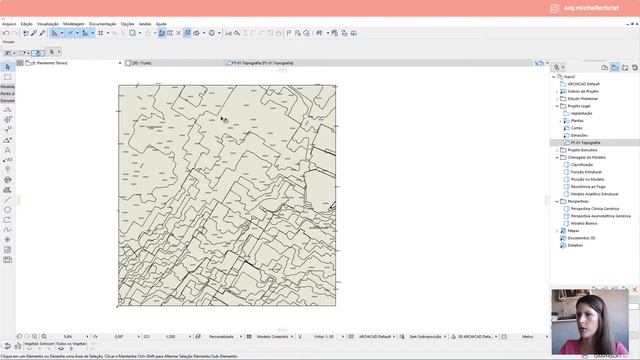Select Modelo Branco view in Navigator
The image size is (640, 360).
(x=584, y=224)
